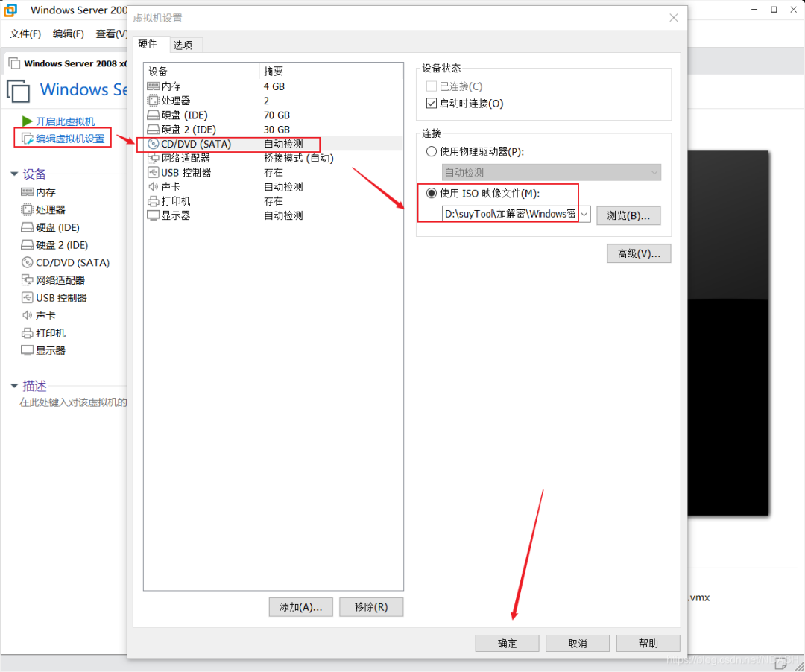
Task: Click the printer icon in the dialog device list
Action: tap(153, 201)
